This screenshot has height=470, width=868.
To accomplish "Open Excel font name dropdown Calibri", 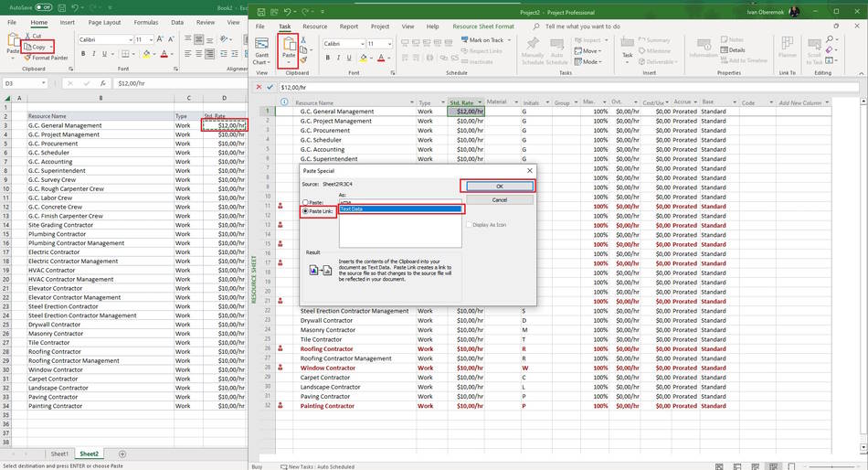I will (x=131, y=40).
